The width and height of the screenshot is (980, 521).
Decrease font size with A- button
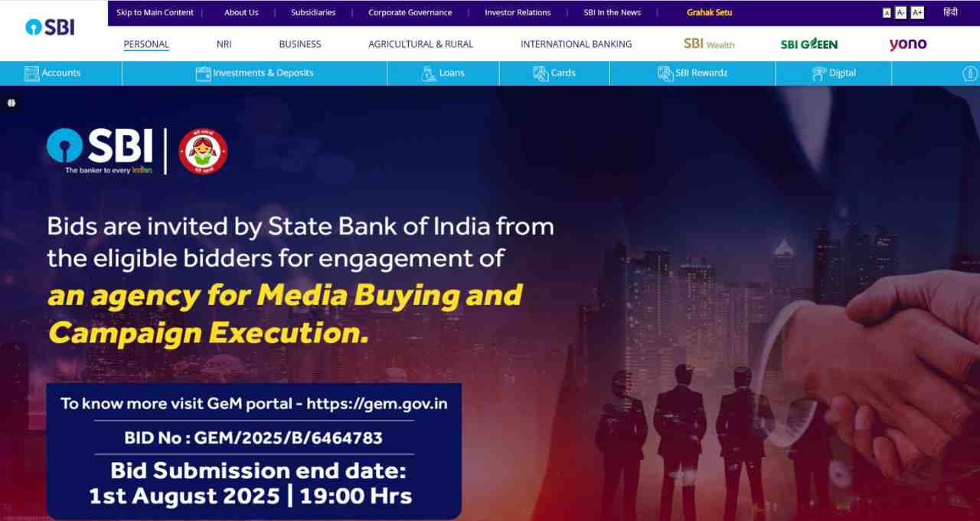pos(901,13)
